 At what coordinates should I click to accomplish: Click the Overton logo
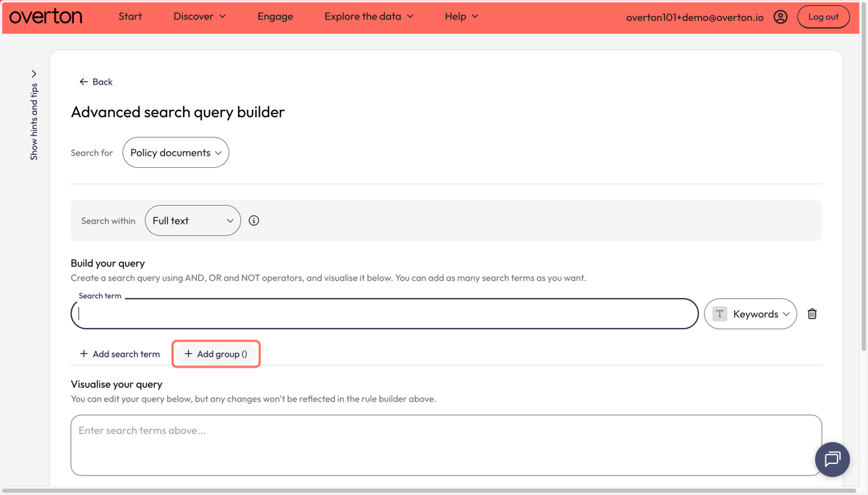[46, 16]
